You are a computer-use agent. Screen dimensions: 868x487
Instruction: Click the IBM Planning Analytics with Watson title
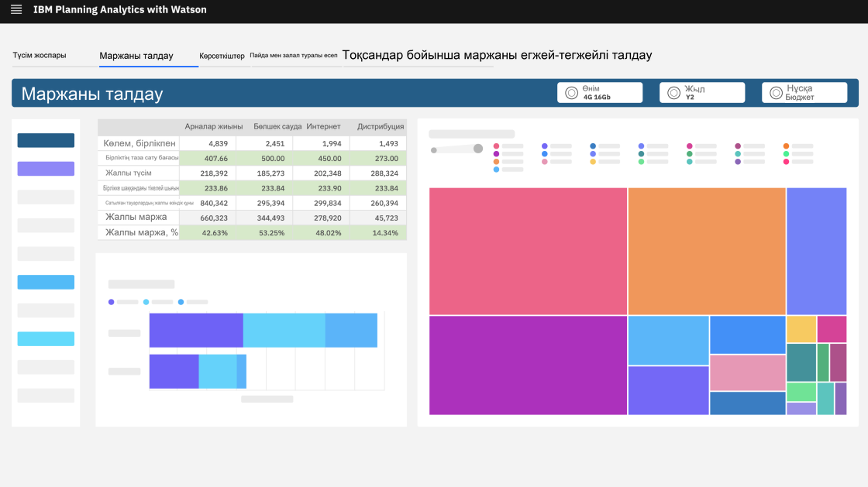(x=119, y=9)
